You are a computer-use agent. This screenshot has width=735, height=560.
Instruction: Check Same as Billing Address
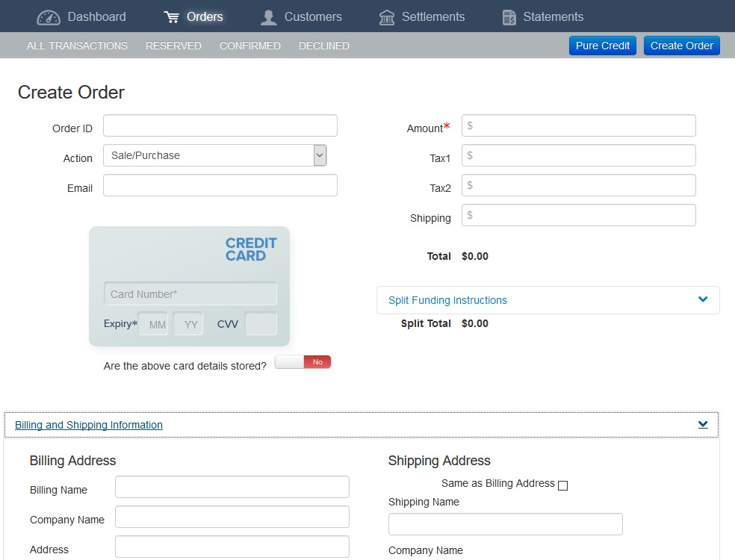562,485
